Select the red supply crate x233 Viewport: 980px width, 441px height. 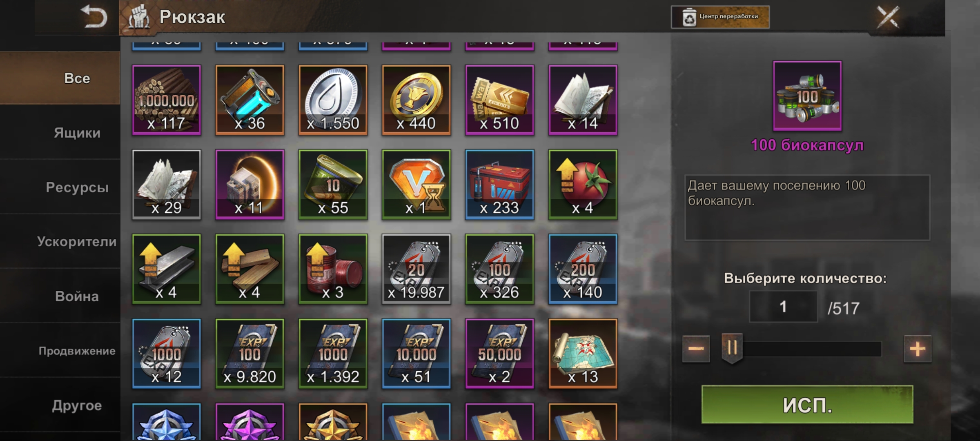pyautogui.click(x=500, y=185)
